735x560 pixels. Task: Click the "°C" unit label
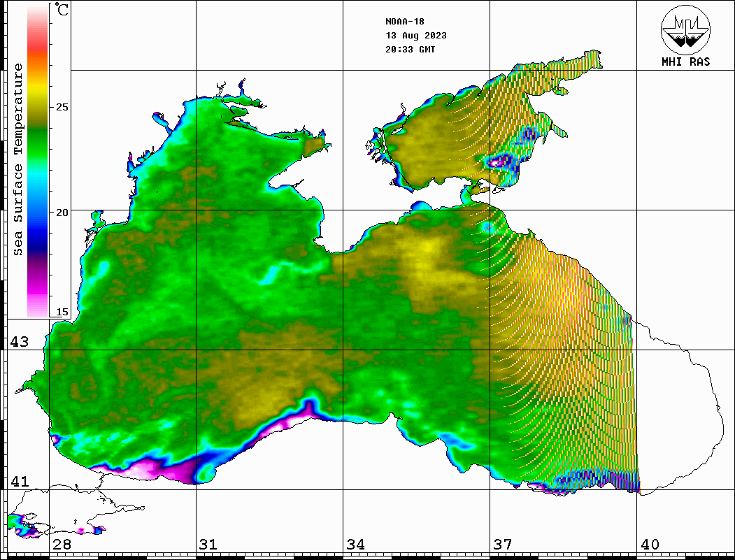tap(62, 9)
